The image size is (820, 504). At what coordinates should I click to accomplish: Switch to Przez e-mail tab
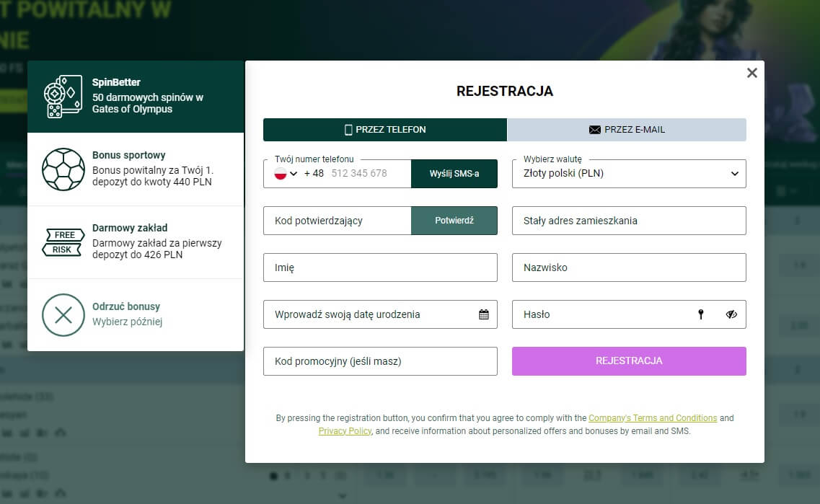pos(627,130)
